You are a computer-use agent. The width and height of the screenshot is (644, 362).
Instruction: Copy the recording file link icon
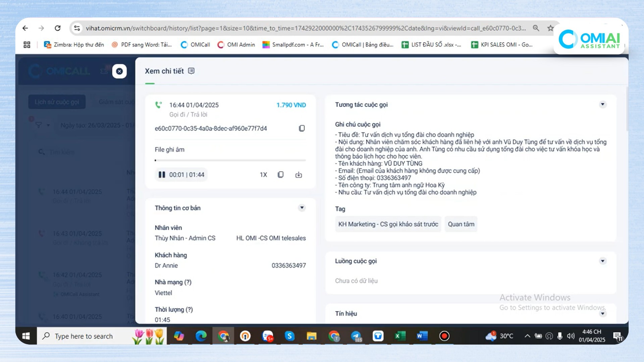tap(281, 175)
